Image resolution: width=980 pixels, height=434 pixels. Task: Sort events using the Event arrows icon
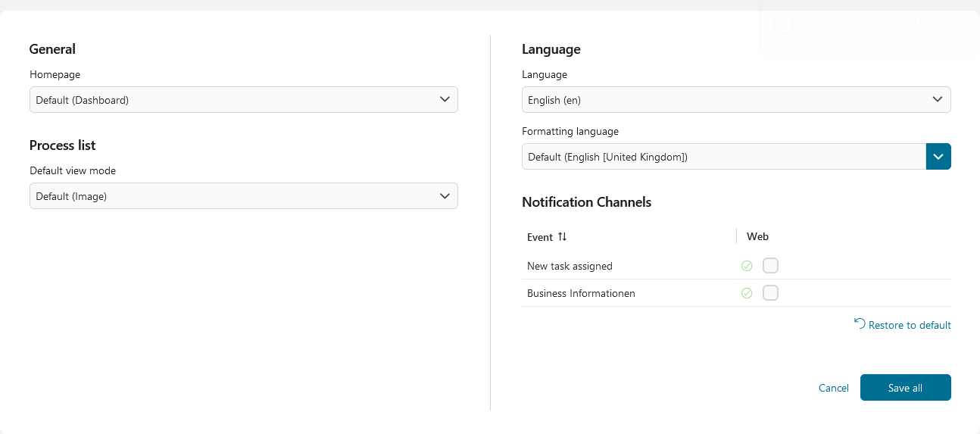[562, 237]
